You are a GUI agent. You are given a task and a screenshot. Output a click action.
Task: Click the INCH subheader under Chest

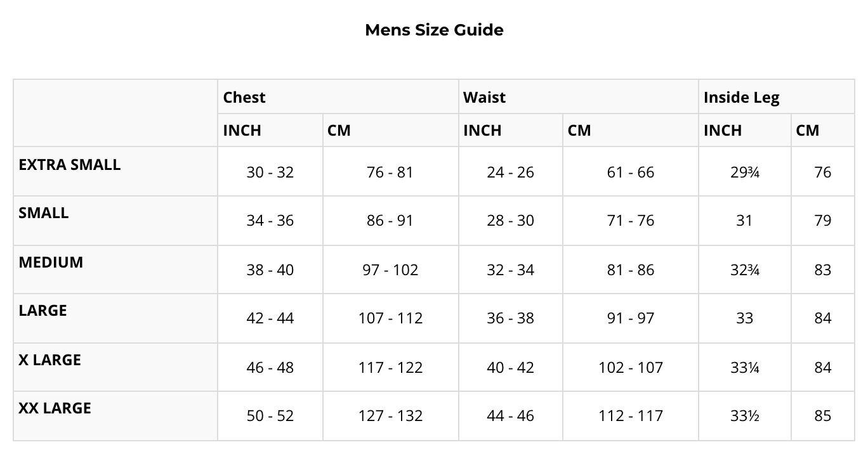tap(242, 130)
